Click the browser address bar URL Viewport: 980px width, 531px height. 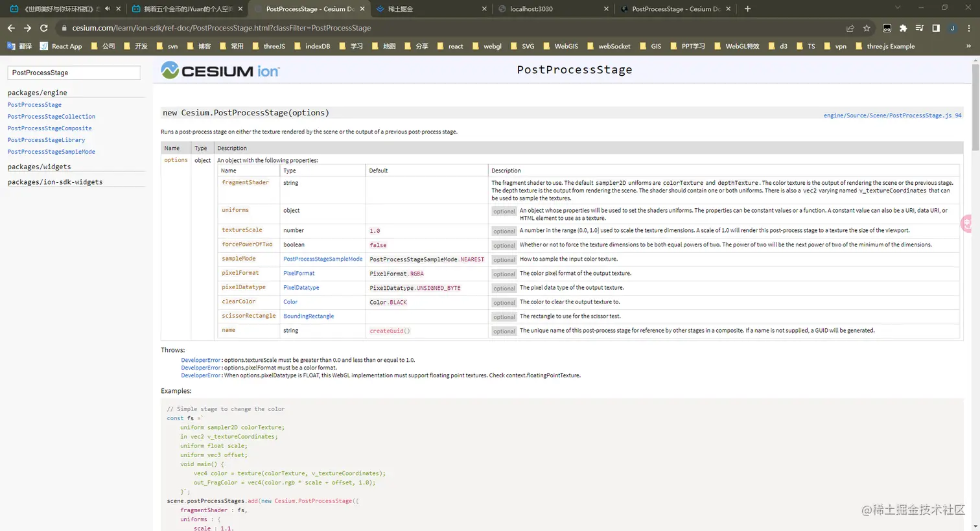pos(222,28)
